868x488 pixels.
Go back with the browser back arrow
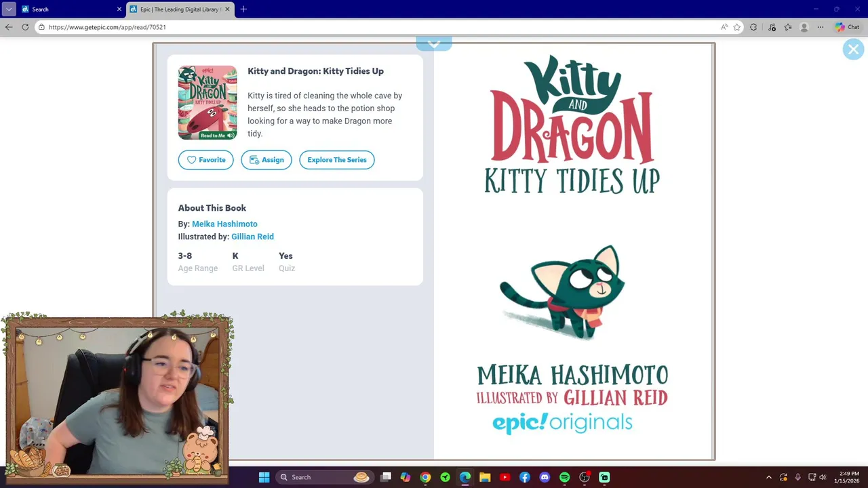[9, 27]
